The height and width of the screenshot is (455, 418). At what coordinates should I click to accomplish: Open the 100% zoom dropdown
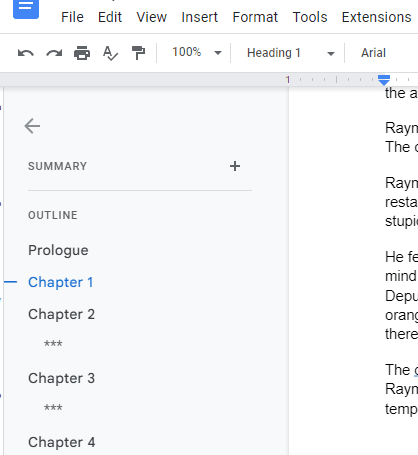tap(197, 52)
